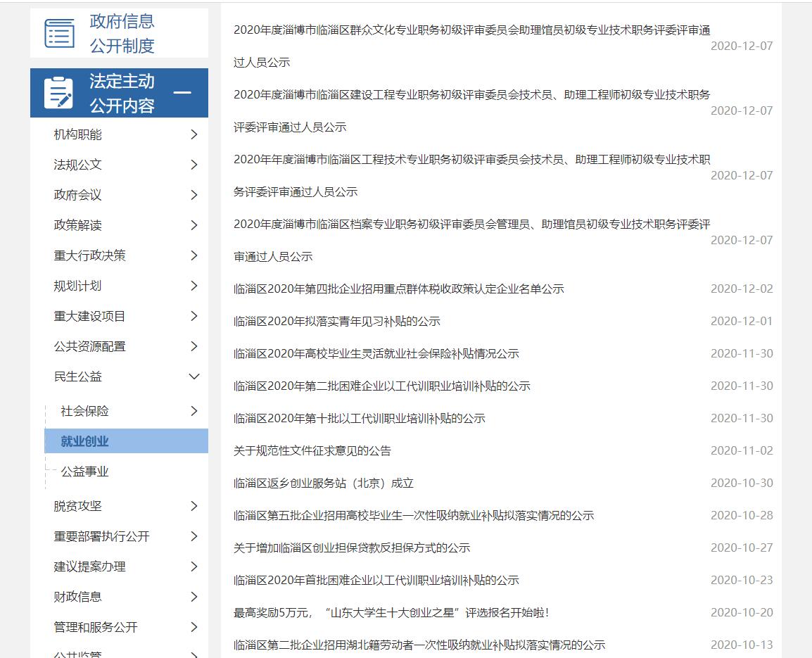Click the 政府信息公开制度 document icon

58,32
